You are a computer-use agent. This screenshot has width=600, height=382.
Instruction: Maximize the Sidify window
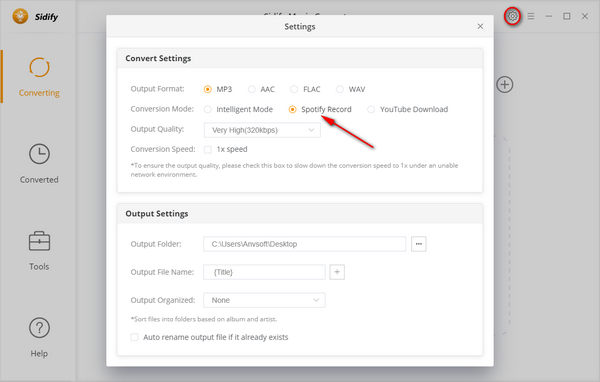[x=567, y=16]
